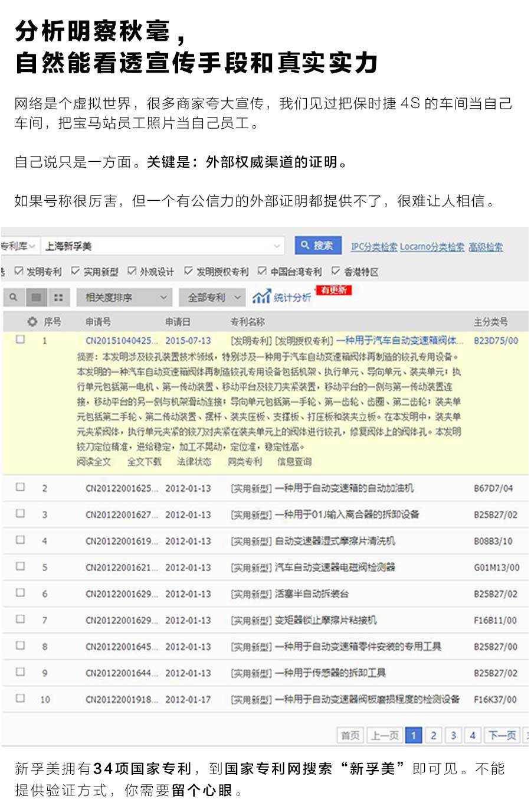Click 同类专利 under first result
Viewport: 531px width, 812px height.
pos(245,462)
